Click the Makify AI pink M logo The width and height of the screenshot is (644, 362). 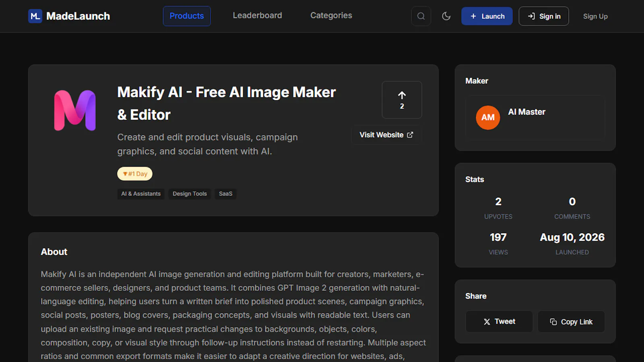[x=75, y=110]
